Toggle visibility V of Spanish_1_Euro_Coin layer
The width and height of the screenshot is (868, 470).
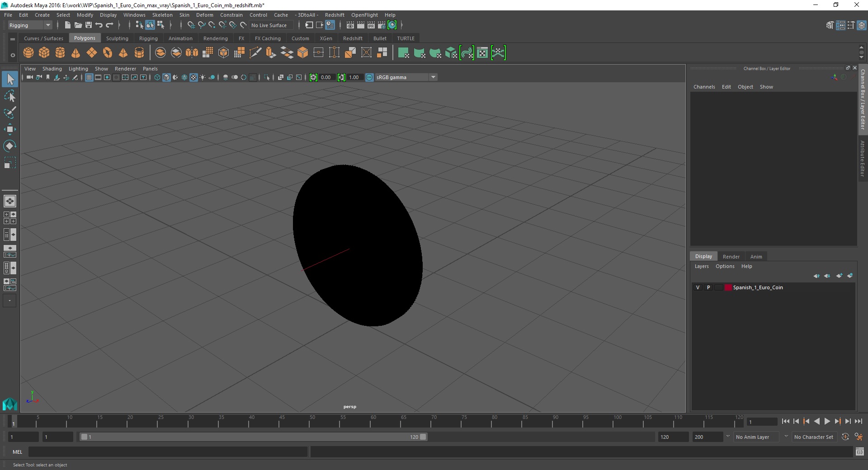coord(698,287)
